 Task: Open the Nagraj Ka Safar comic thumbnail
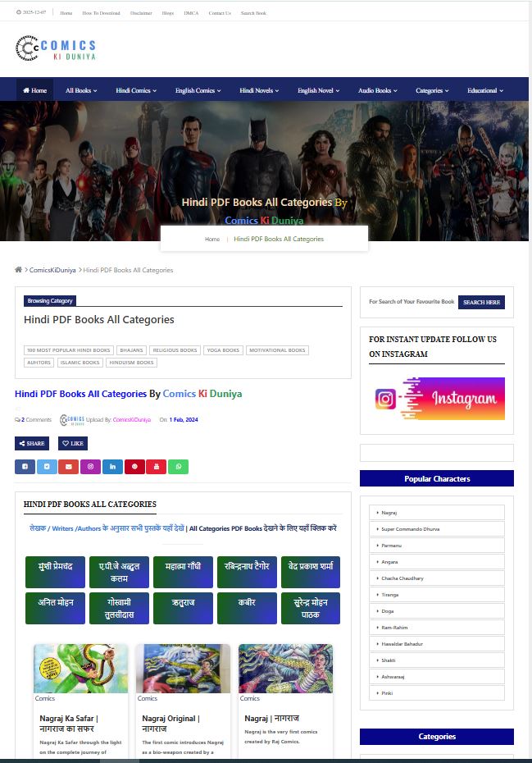[80, 669]
